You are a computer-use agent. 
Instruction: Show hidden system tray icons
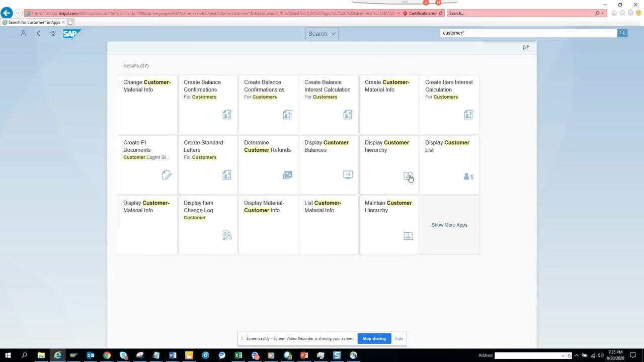click(577, 355)
